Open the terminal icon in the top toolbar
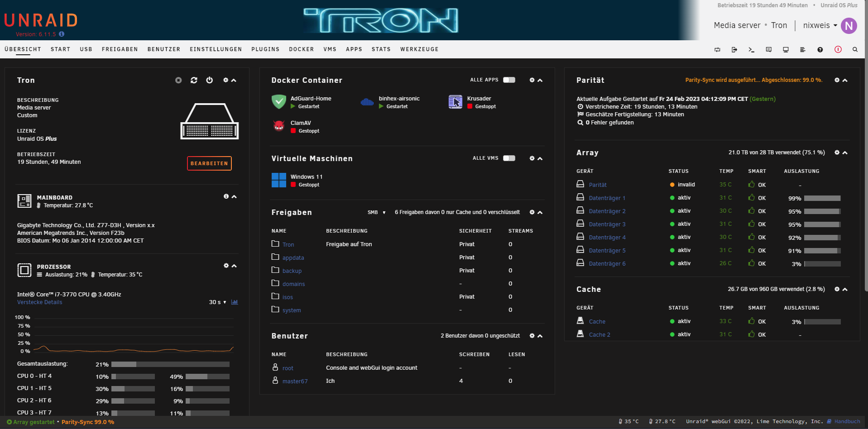 (752, 50)
